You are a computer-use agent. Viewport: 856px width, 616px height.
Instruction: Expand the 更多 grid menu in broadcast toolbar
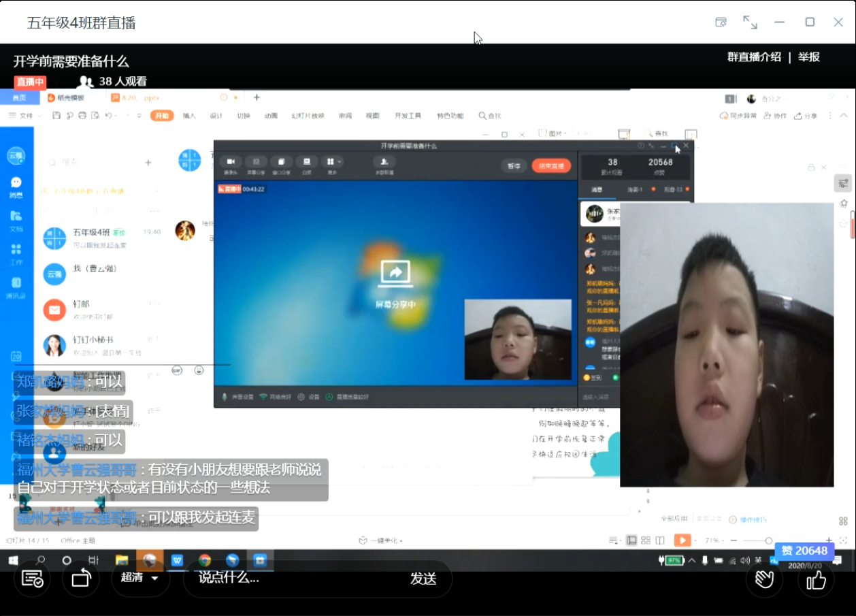[x=333, y=163]
